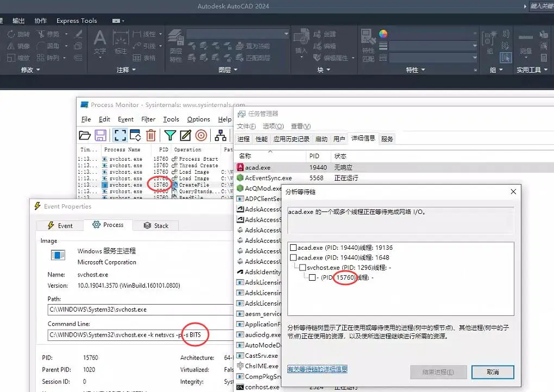The image size is (554, 392).
Task: Click the object color wheel in AutoCAD Properties
Action: 383,34
